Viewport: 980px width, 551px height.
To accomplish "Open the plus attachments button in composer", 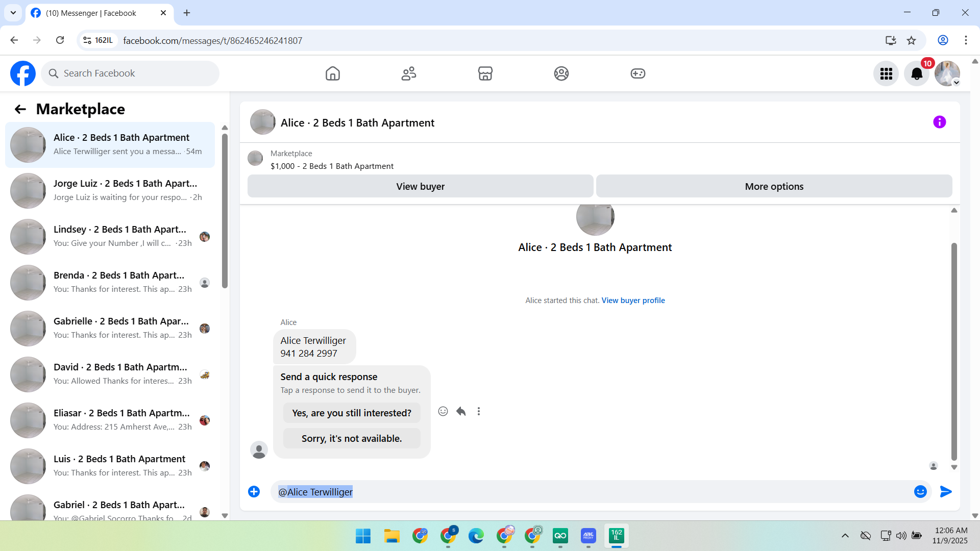I will click(254, 491).
